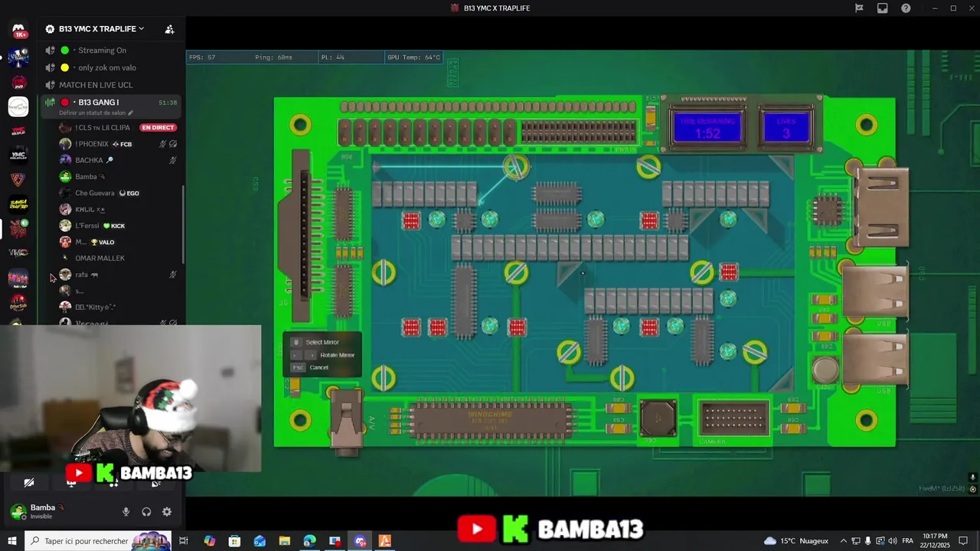Show hidden system tray icons
The width and height of the screenshot is (980, 551).
844,541
